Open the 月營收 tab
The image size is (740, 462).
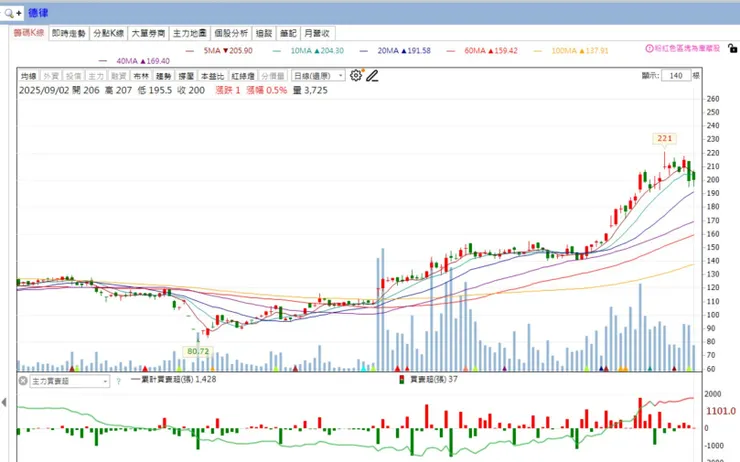click(317, 34)
